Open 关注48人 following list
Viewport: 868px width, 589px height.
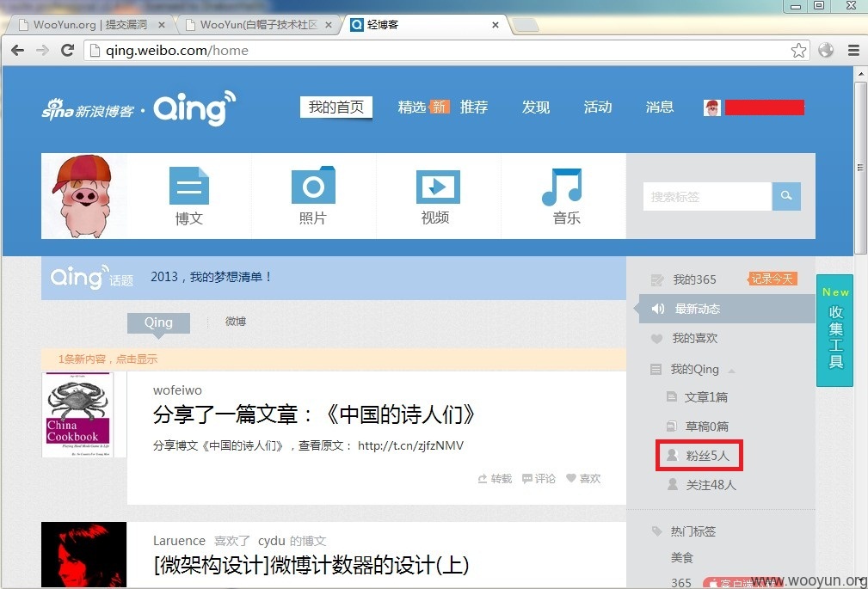(711, 485)
